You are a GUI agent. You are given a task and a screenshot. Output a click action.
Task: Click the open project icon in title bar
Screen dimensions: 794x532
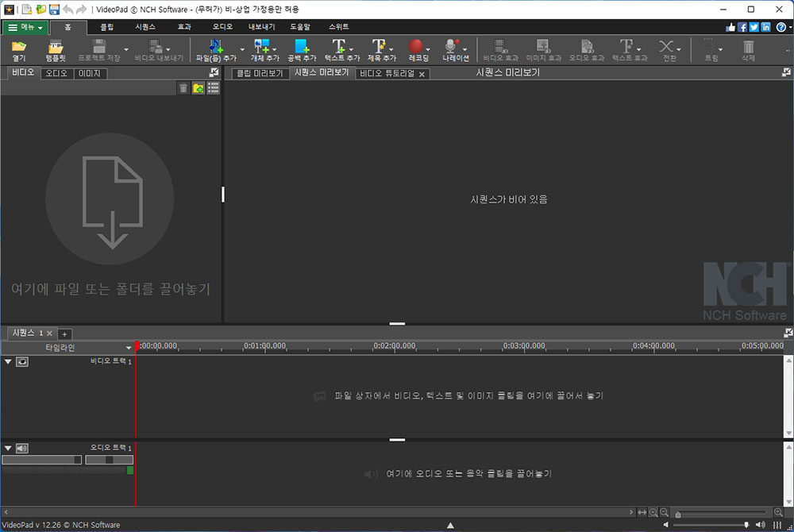point(40,9)
